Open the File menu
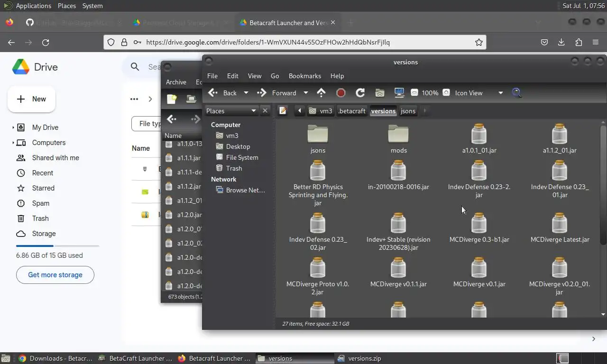 click(x=212, y=76)
